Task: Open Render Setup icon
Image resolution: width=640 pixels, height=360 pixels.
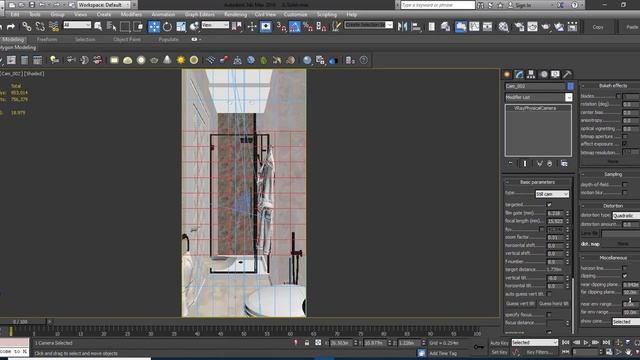Action: tap(519, 27)
